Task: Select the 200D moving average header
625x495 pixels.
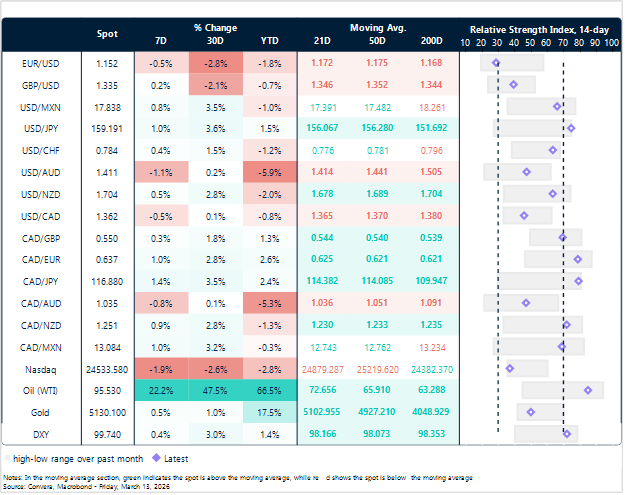Action: [432, 41]
